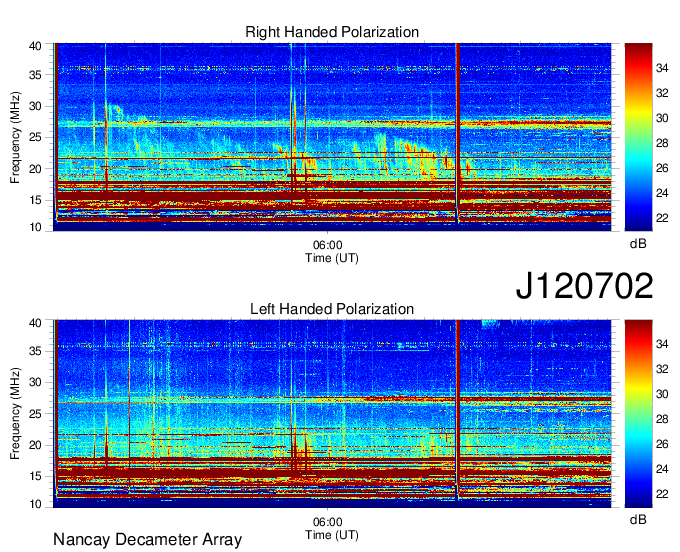Click the 32 dB label on Left Handed color bar

coord(662,369)
